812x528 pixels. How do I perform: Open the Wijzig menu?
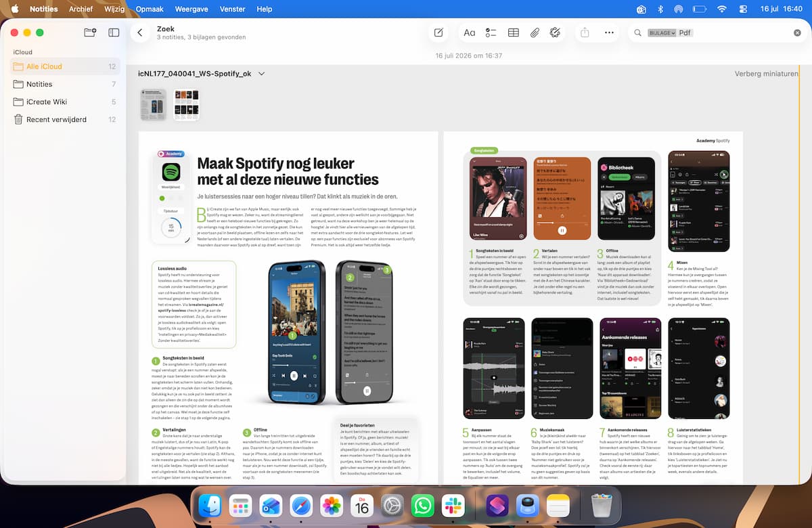tap(114, 9)
